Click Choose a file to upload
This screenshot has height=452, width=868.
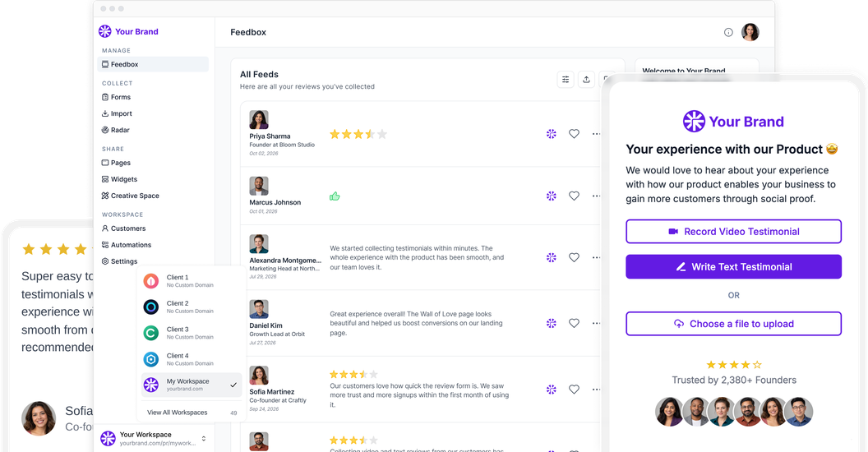tap(733, 324)
